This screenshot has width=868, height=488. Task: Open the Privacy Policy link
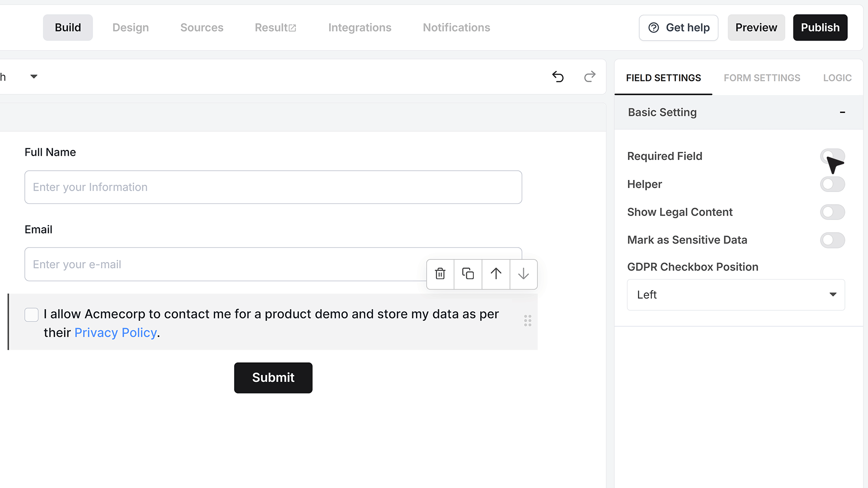116,333
